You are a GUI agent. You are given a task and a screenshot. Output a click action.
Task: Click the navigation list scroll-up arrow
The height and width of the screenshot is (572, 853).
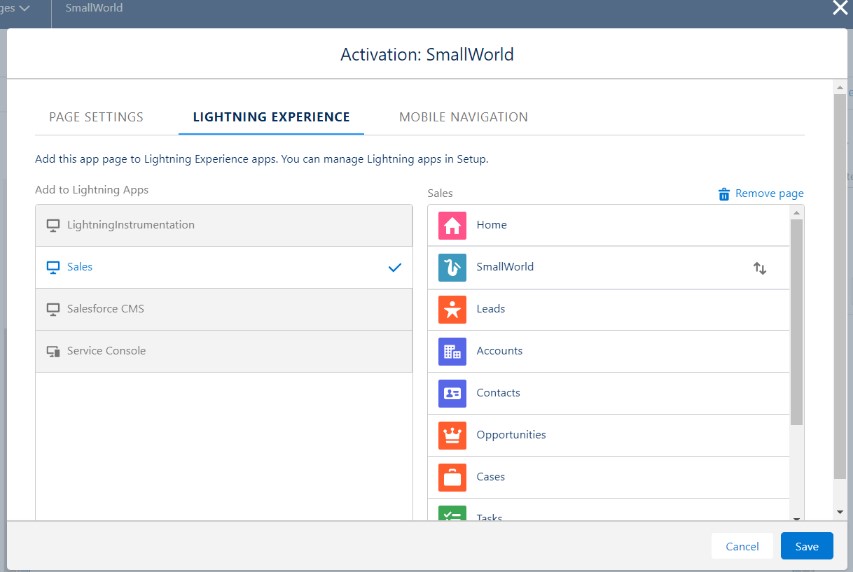coord(796,213)
